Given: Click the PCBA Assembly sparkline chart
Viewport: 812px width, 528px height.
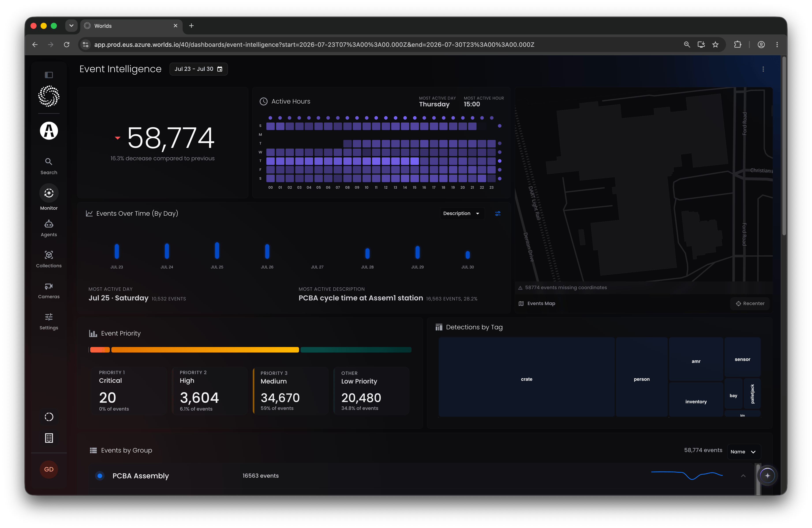Looking at the screenshot, I should (687, 475).
